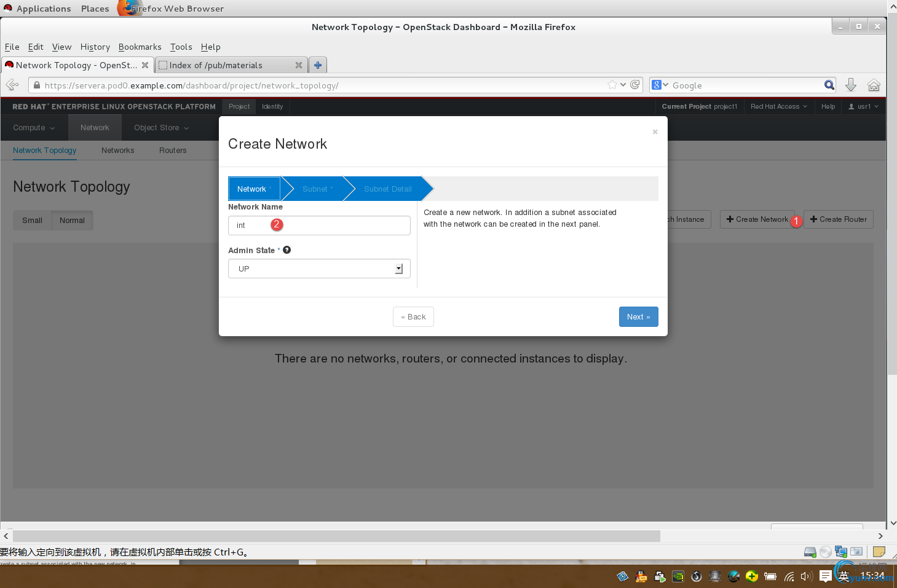
Task: Open the Routers sub-tab
Action: pos(173,151)
